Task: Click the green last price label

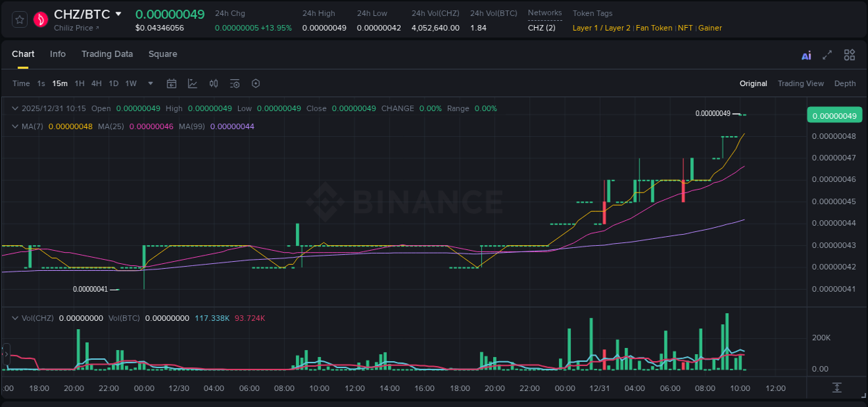Action: click(834, 115)
